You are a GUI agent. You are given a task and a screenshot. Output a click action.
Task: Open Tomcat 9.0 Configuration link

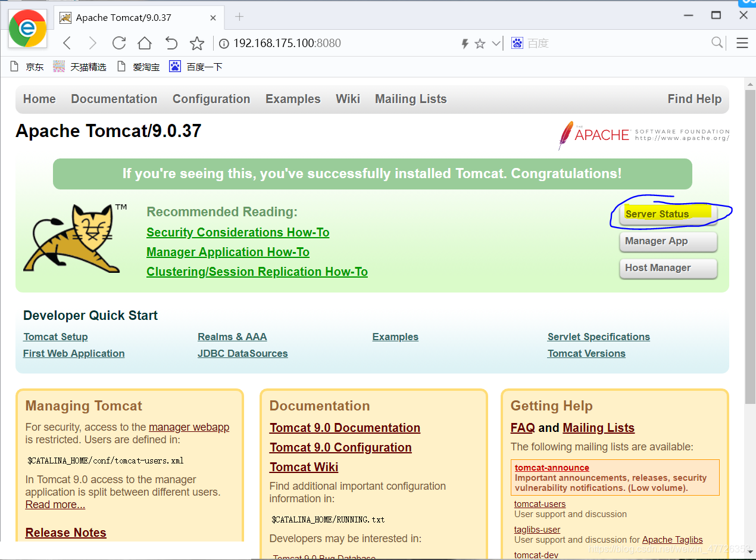(x=340, y=447)
